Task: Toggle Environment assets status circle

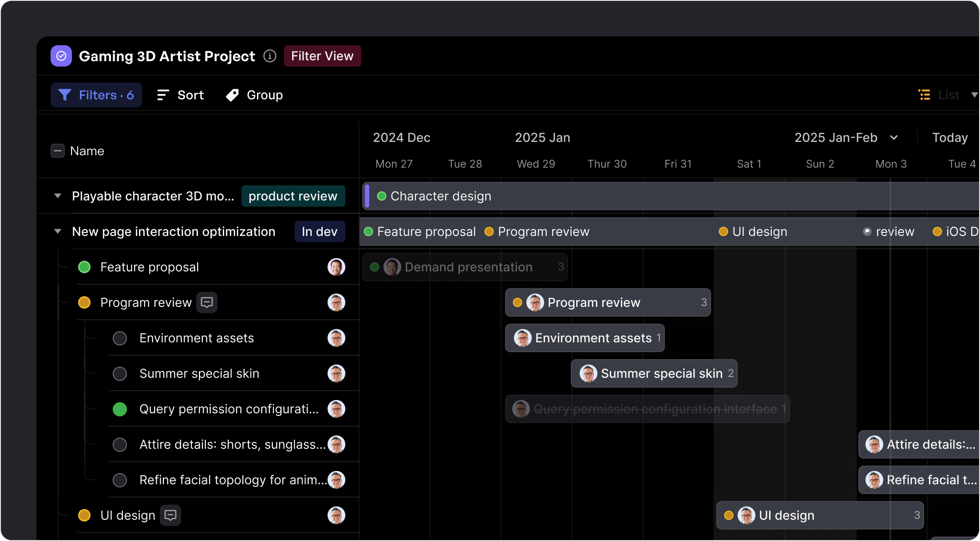Action: point(120,338)
